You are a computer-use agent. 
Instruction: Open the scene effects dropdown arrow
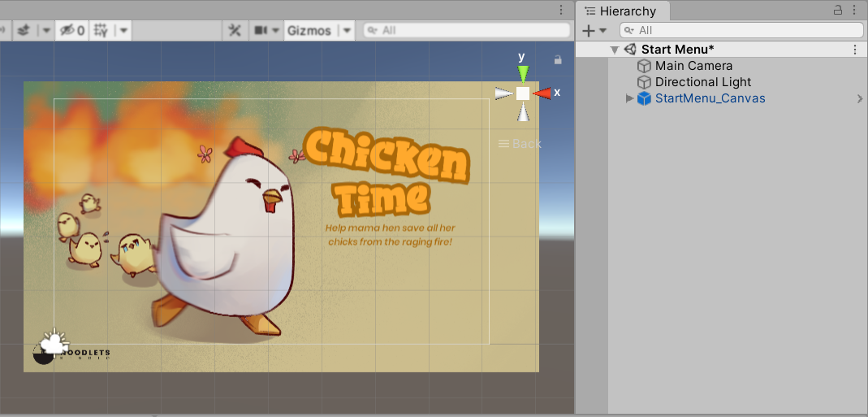coord(45,30)
